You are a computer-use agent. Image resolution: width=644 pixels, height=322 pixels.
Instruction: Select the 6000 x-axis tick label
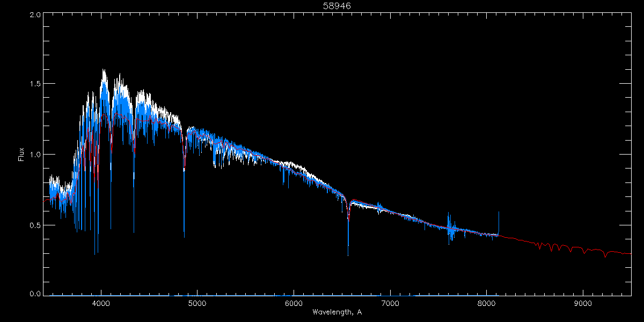tap(294, 303)
